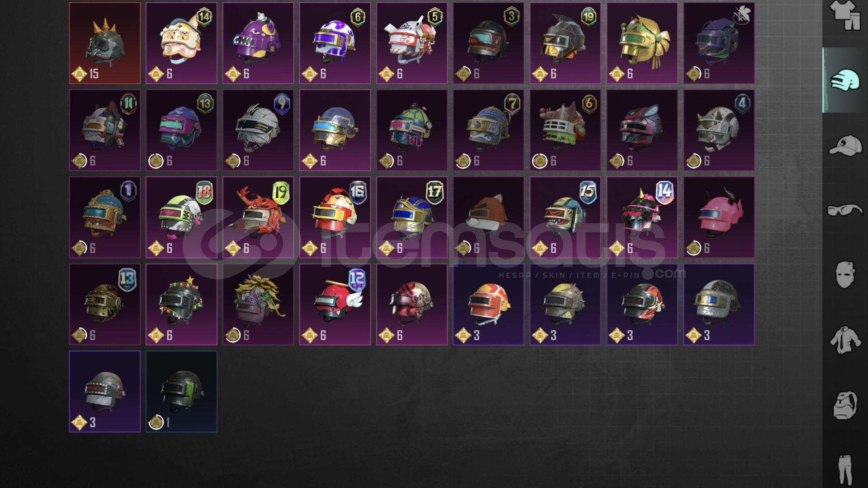
Task: Select the brown fox helmet
Action: pyautogui.click(x=488, y=217)
